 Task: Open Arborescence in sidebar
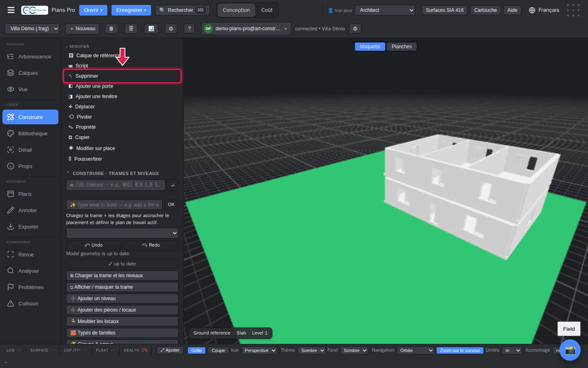pyautogui.click(x=30, y=56)
